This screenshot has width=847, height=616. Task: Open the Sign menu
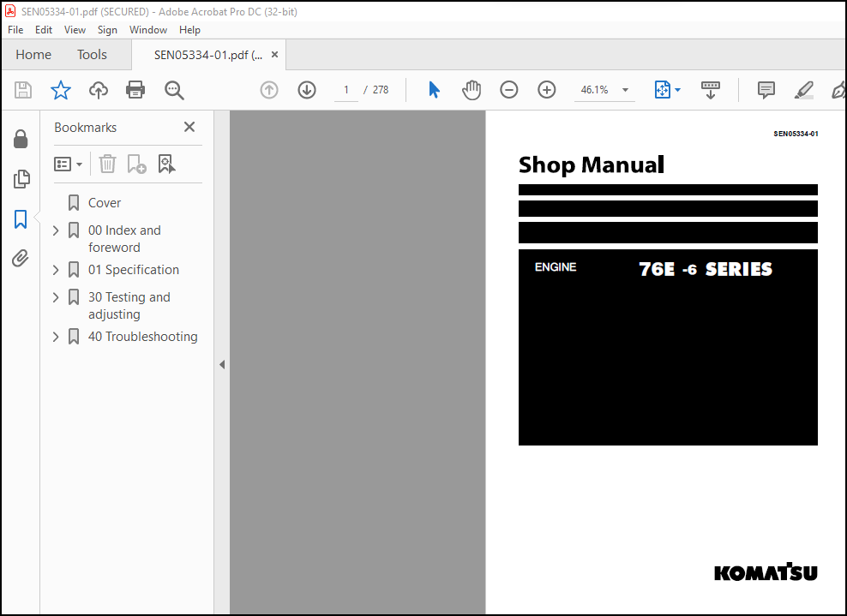107,30
